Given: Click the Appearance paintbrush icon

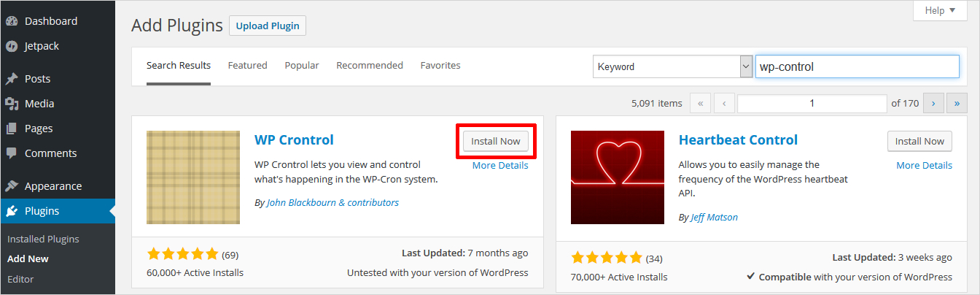Looking at the screenshot, I should click(x=12, y=186).
